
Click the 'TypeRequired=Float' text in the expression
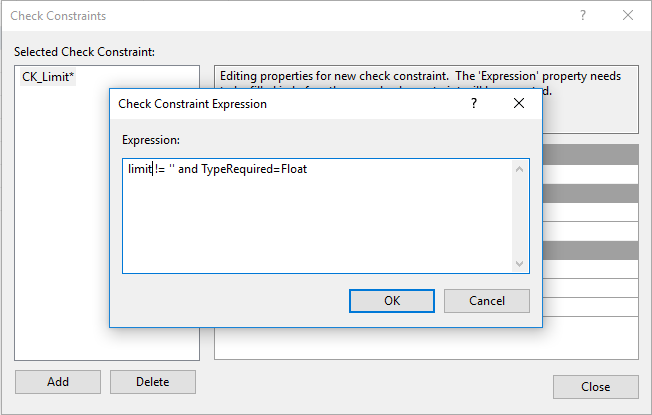[254, 169]
